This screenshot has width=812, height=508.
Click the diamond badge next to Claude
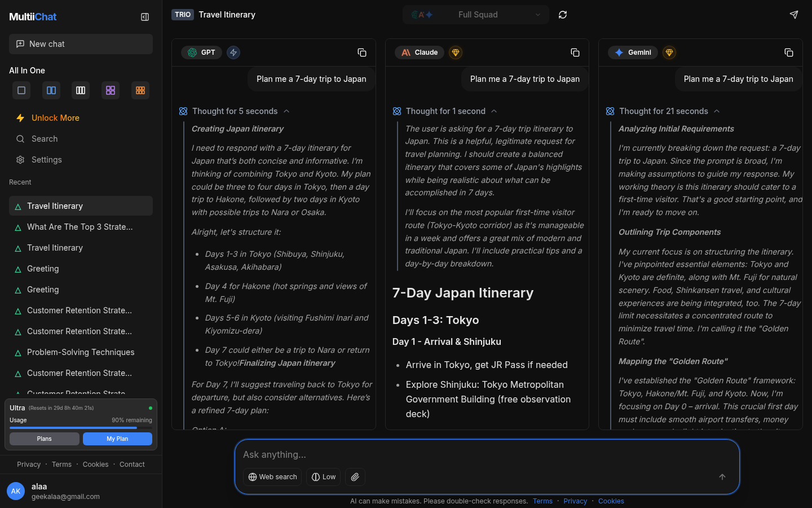coord(456,52)
